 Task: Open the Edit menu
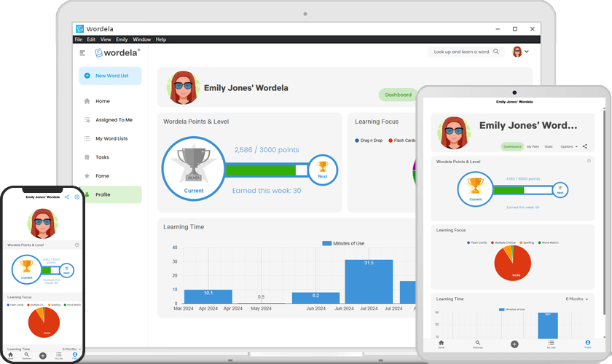[x=91, y=39]
